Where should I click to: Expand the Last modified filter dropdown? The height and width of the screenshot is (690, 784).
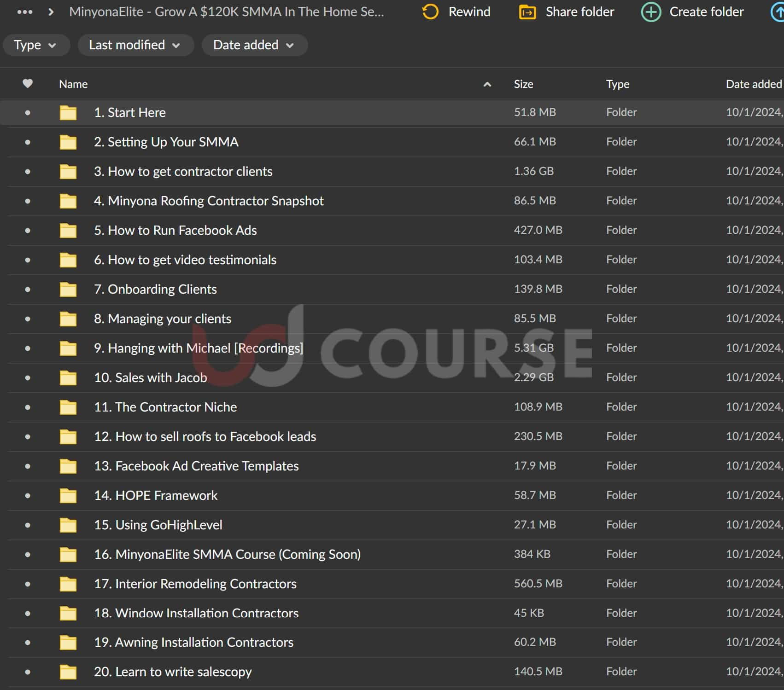pos(135,45)
